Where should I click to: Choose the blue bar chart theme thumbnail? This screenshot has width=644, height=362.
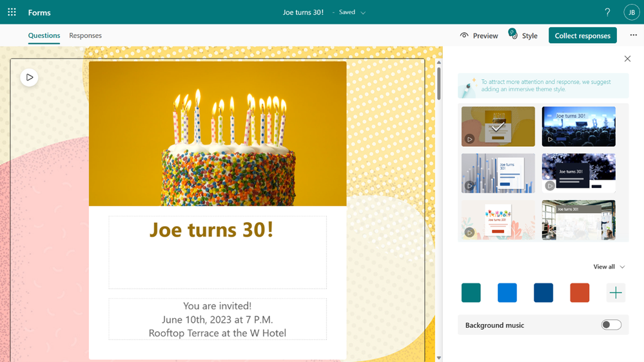click(498, 173)
